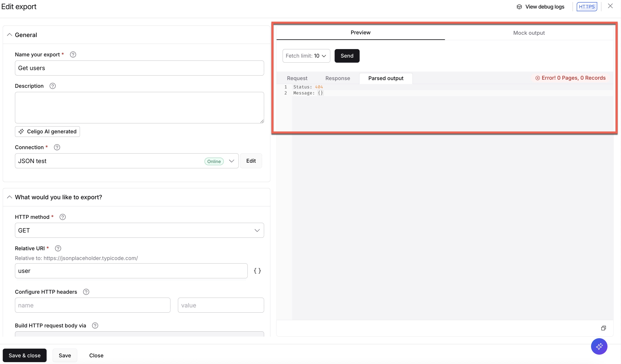Screen dimensions: 621x364
Task: Collapse What would you like to export section
Action: pos(9,197)
